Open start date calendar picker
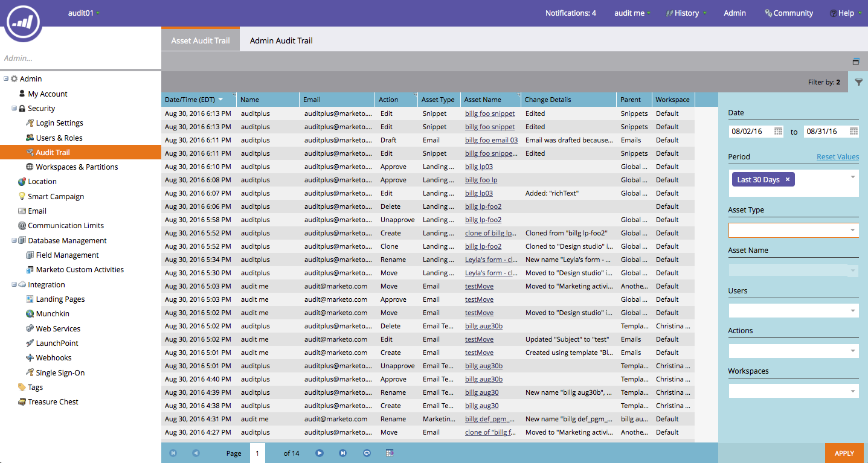The width and height of the screenshot is (868, 463). pyautogui.click(x=778, y=131)
